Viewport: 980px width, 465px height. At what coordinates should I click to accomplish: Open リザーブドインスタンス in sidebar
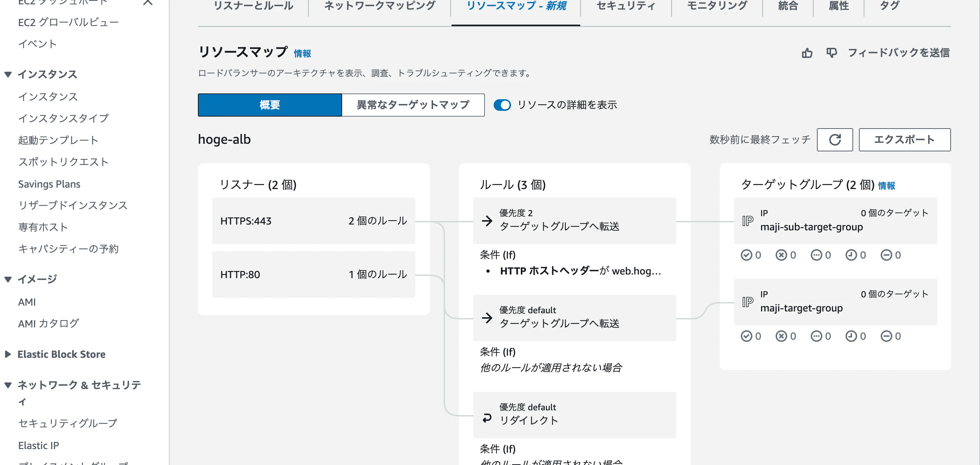pos(72,205)
